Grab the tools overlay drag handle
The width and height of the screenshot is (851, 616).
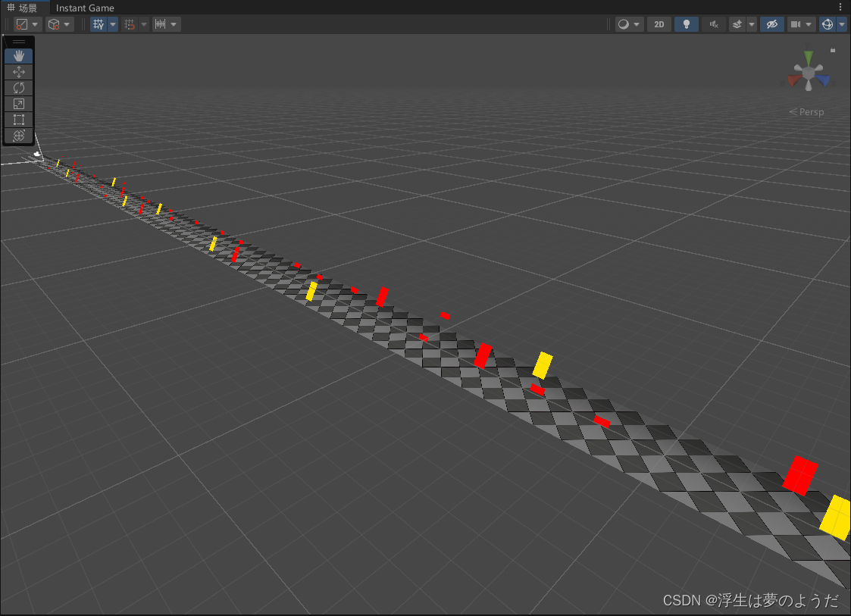(18, 42)
